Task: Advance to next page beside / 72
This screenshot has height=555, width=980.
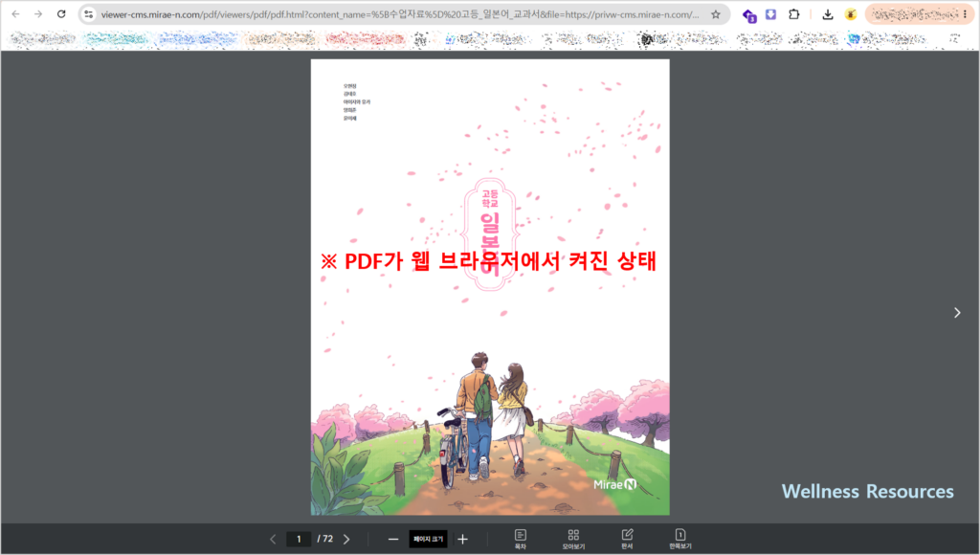Action: tap(346, 539)
